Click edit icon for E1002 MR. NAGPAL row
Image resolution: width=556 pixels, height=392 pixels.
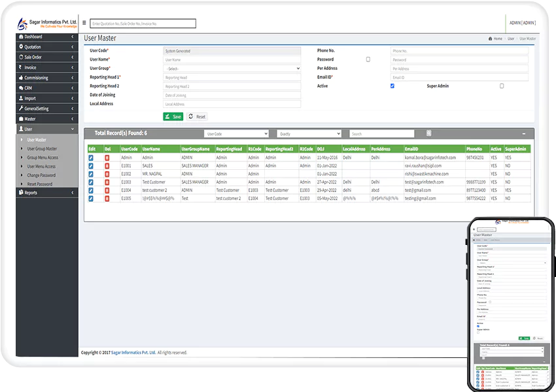coord(91,174)
